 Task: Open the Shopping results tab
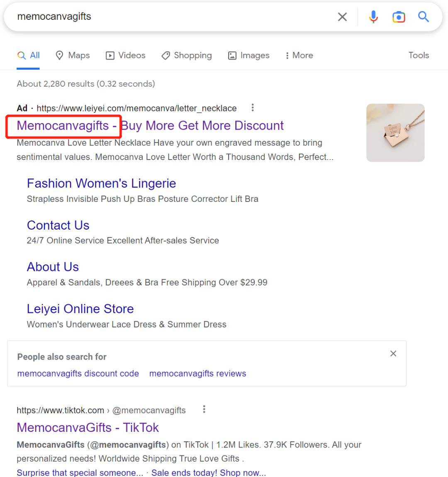[187, 56]
